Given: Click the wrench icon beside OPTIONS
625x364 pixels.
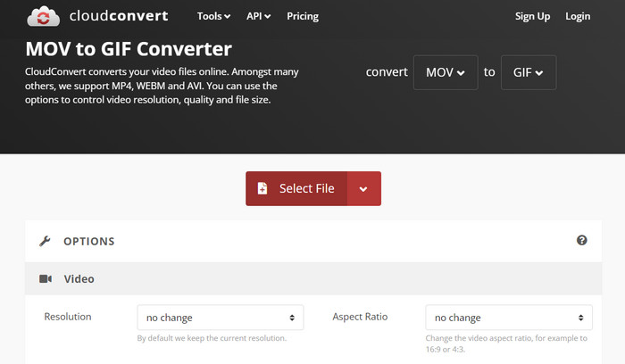Looking at the screenshot, I should 45,241.
